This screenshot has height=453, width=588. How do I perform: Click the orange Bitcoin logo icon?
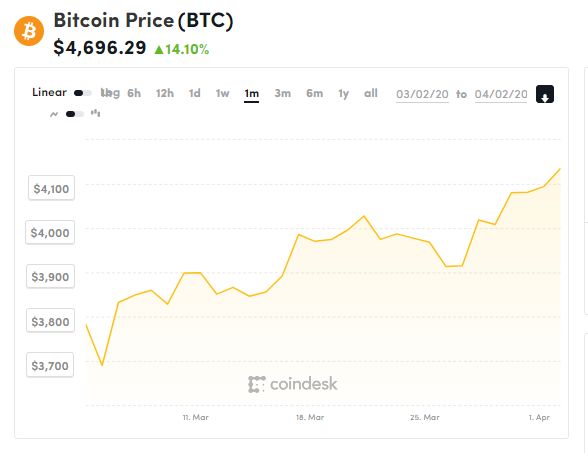point(29,31)
